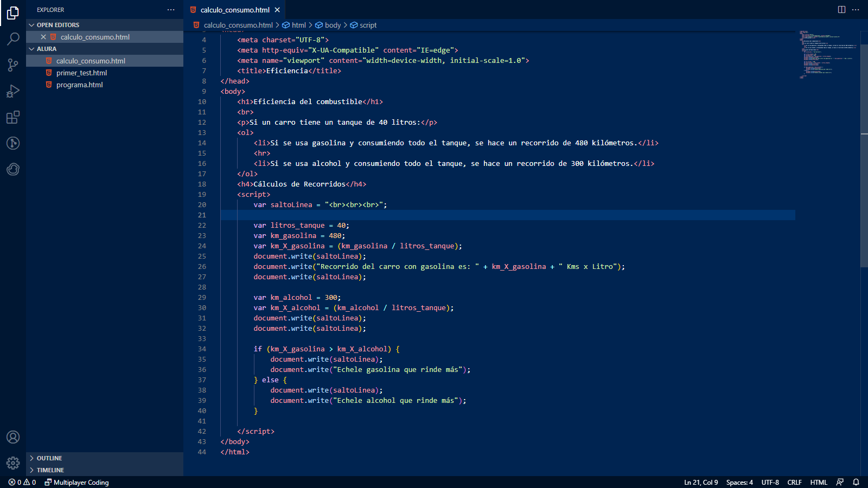868x488 pixels.
Task: Open the Search view
Action: [13, 39]
